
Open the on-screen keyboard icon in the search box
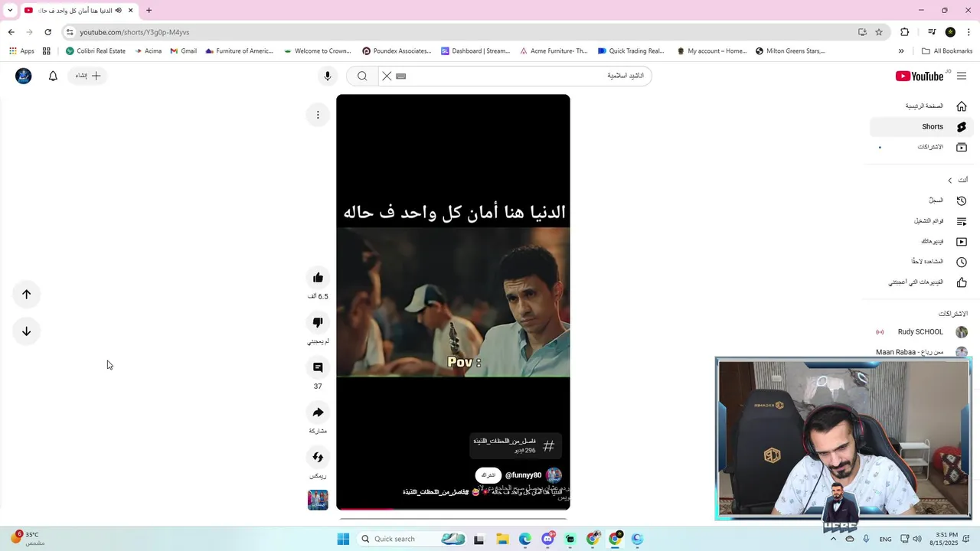[x=400, y=77]
